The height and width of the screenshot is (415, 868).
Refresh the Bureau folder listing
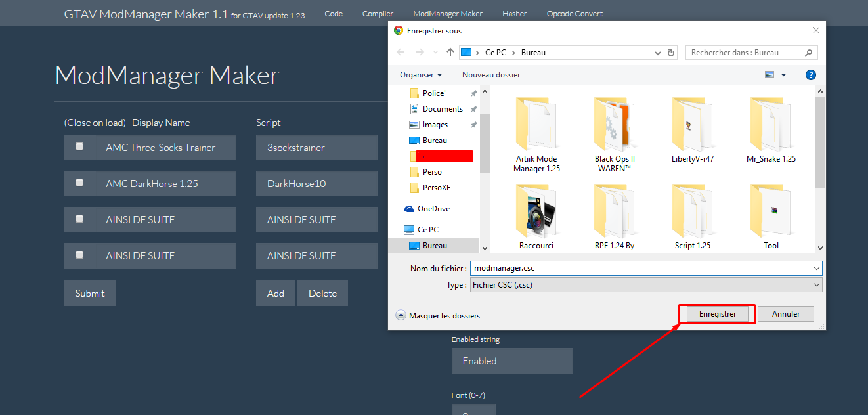click(670, 53)
